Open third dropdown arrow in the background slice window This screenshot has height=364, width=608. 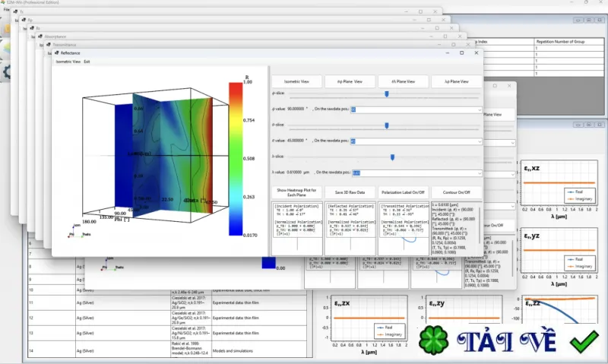click(512, 207)
